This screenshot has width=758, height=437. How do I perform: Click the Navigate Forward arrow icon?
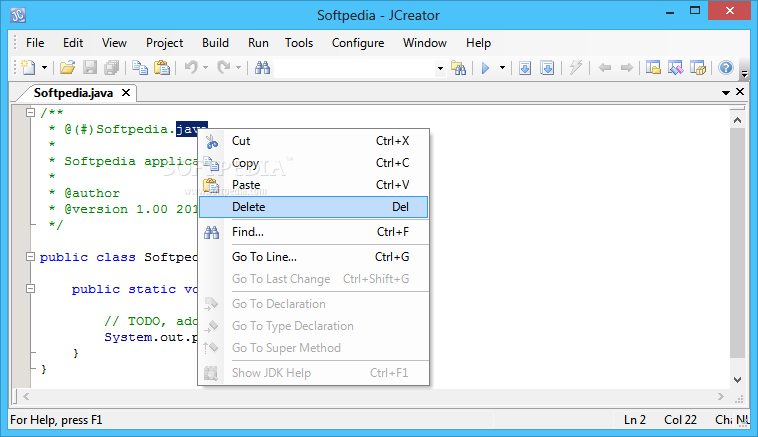pos(627,68)
